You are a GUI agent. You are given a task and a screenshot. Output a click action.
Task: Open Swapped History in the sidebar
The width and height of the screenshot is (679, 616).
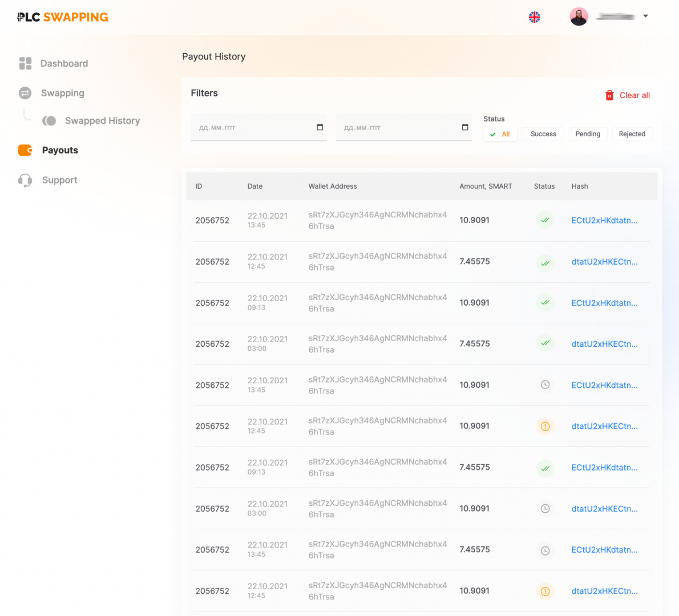(x=102, y=121)
